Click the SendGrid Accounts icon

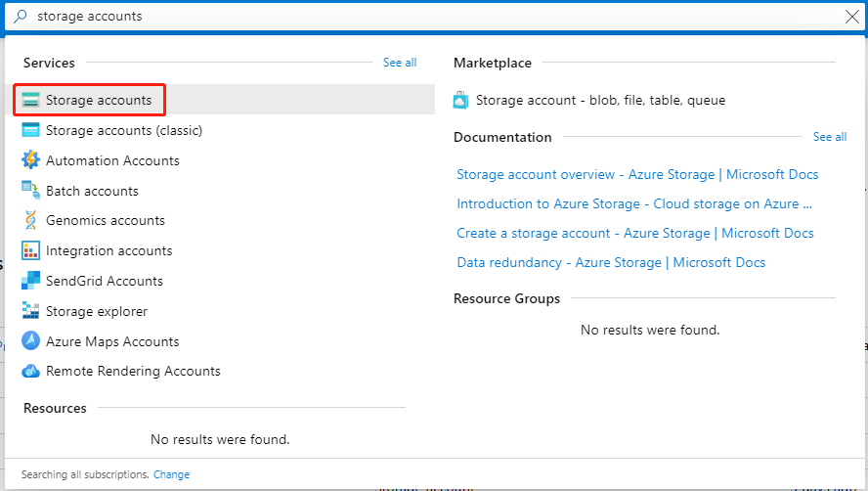click(30, 281)
